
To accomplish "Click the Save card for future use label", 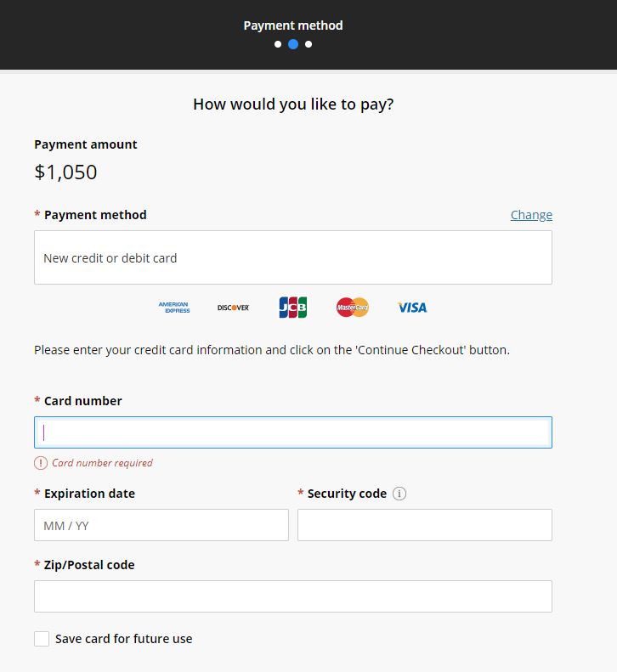I will point(123,639).
